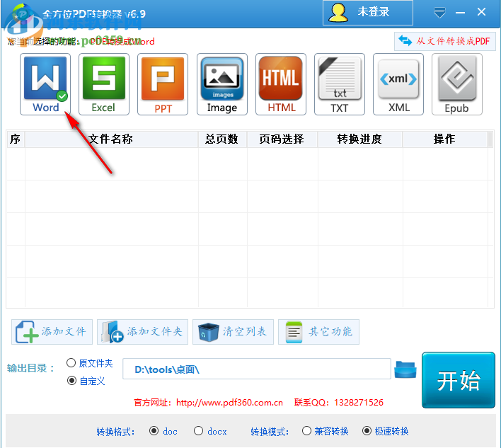The height and width of the screenshot is (448, 501).
Task: Pick the XML conversion icon
Action: coord(398,84)
